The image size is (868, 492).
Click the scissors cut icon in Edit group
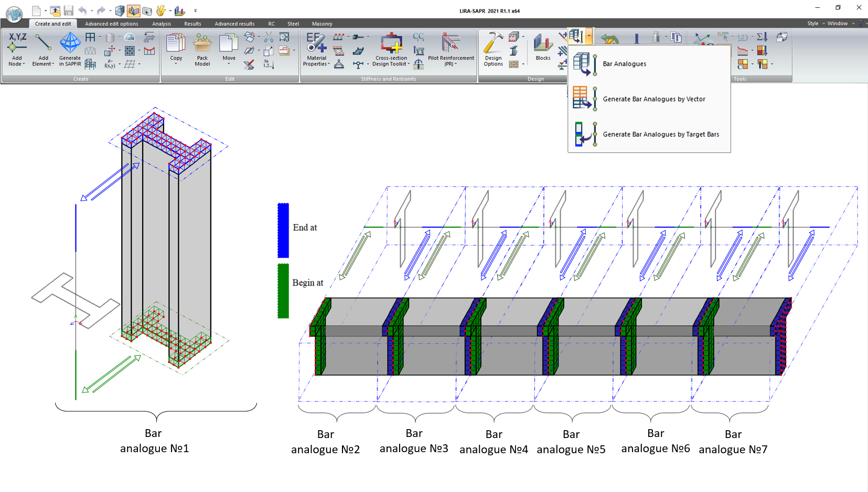(269, 37)
